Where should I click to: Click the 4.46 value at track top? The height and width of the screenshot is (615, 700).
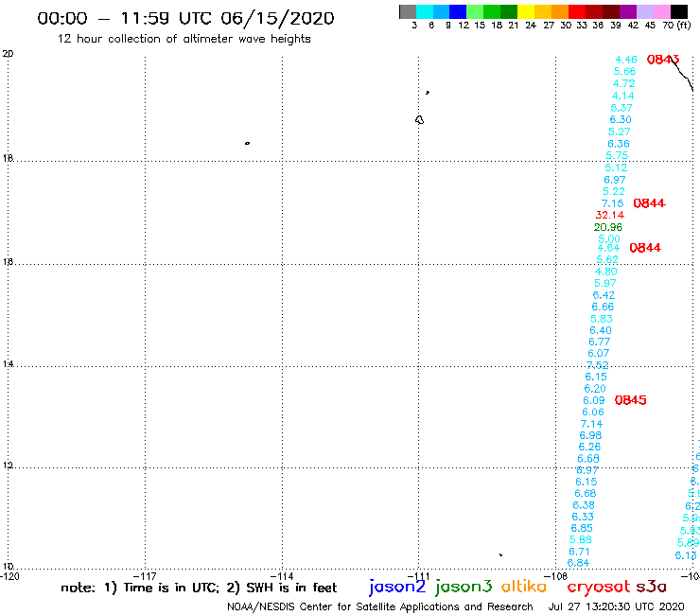click(626, 60)
